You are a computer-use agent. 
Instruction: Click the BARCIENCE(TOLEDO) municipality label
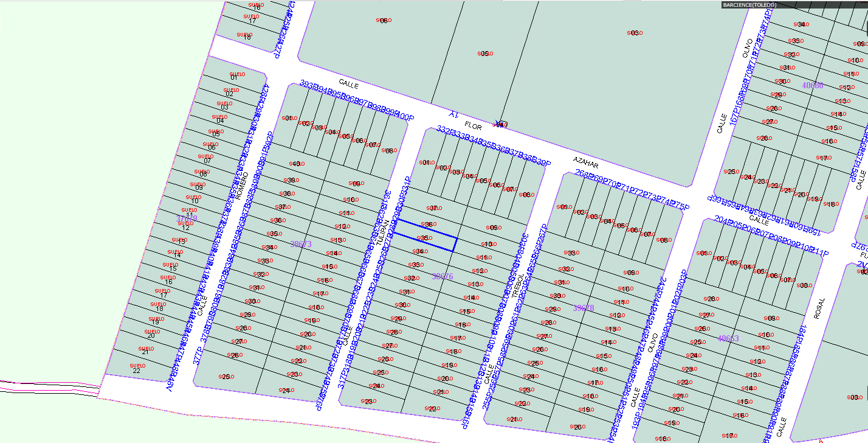click(749, 5)
